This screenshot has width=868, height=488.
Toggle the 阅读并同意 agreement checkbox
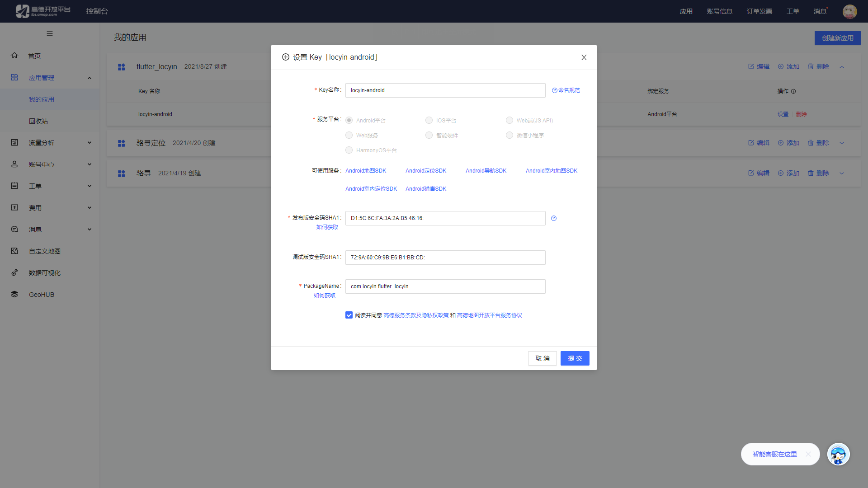349,315
